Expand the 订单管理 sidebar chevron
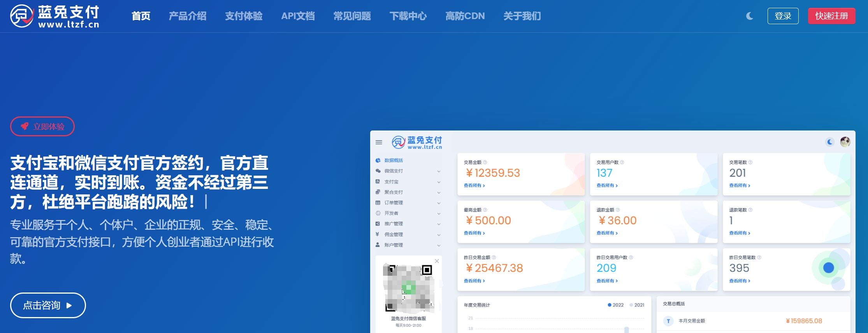The image size is (868, 333). pos(439,203)
